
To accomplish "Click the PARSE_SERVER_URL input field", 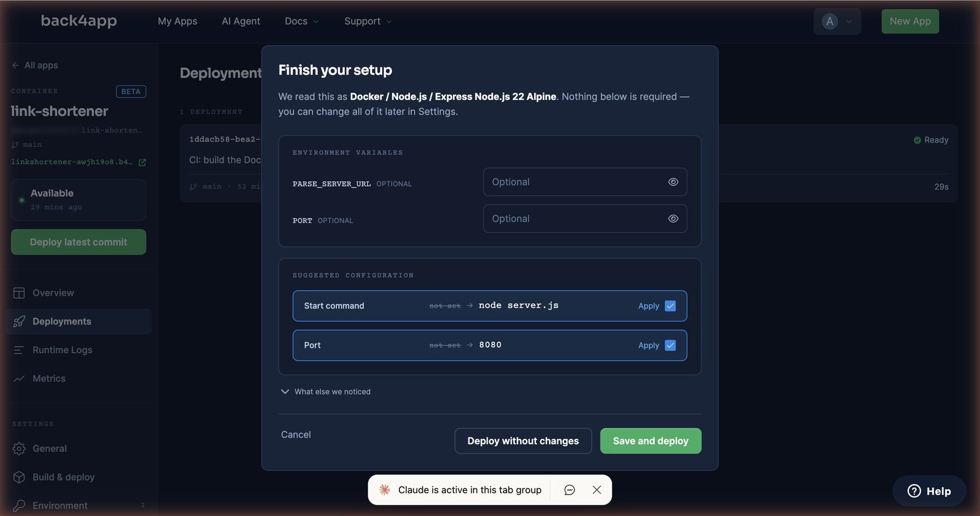I will point(585,182).
